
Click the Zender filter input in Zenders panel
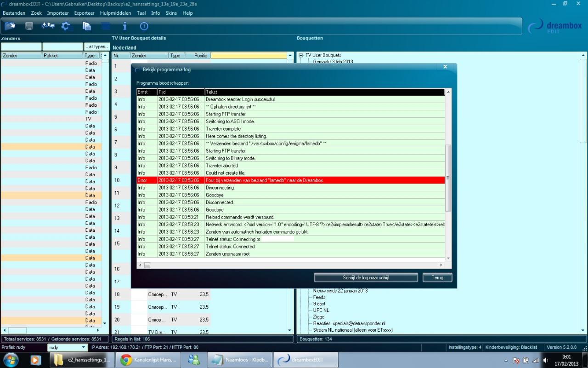[x=21, y=47]
